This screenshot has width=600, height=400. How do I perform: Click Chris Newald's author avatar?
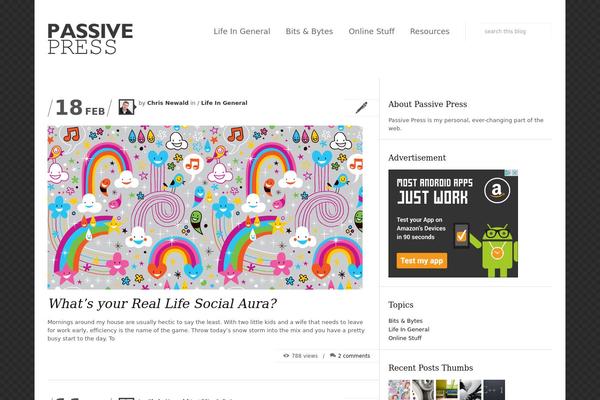point(127,107)
